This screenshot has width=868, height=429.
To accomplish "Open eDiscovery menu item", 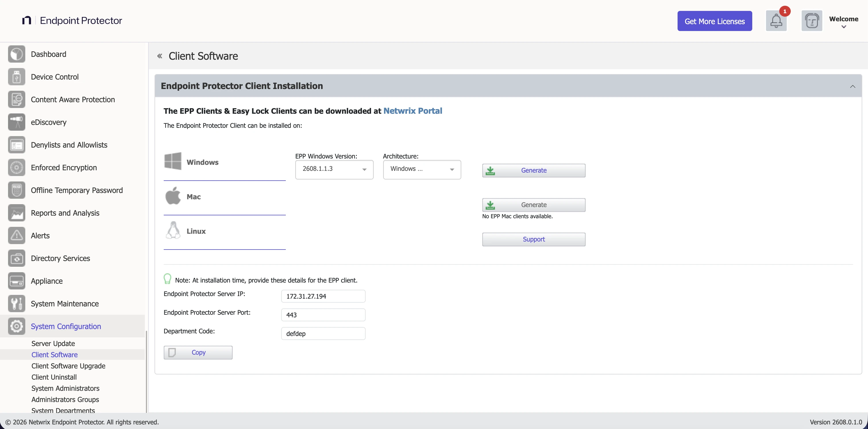I will (x=49, y=122).
